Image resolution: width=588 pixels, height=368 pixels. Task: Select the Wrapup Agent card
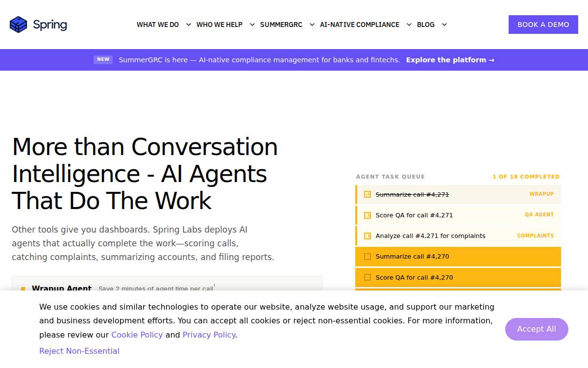coord(167,284)
